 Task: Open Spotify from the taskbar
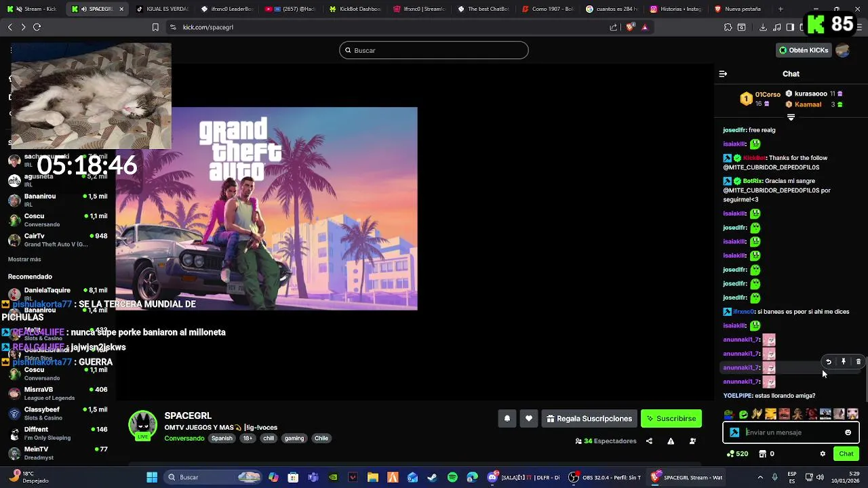(x=452, y=477)
